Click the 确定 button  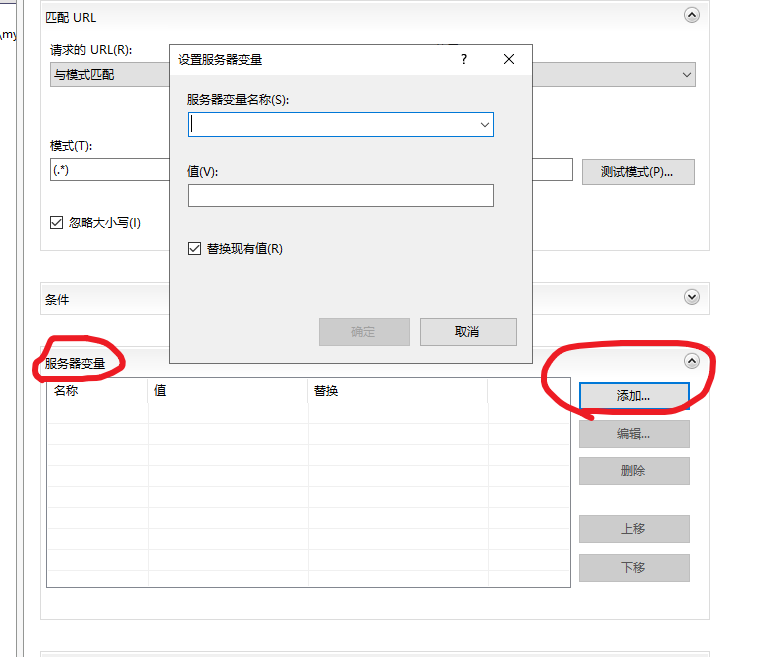[x=364, y=332]
